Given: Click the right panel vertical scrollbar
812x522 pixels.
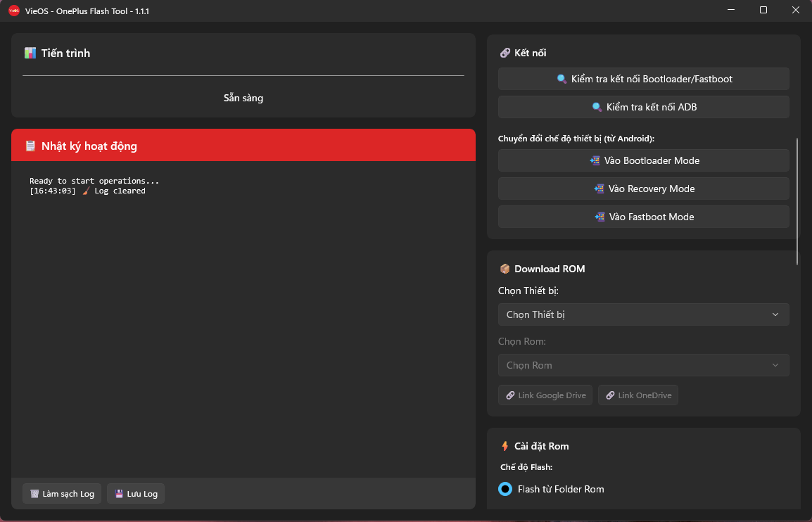Looking at the screenshot, I should click(x=797, y=202).
